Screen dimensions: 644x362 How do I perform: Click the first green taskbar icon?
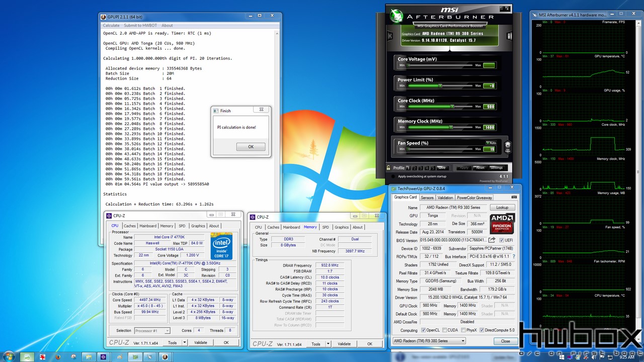(x=27, y=357)
